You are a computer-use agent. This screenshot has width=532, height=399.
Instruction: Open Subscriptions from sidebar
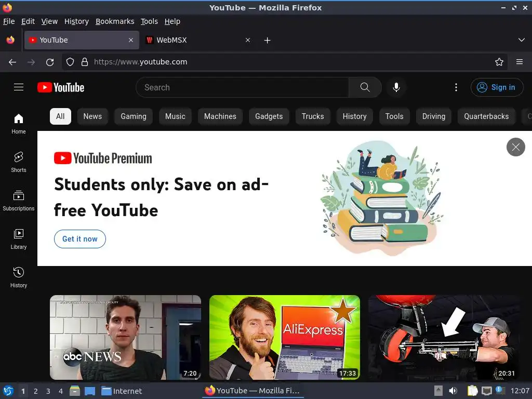19,201
